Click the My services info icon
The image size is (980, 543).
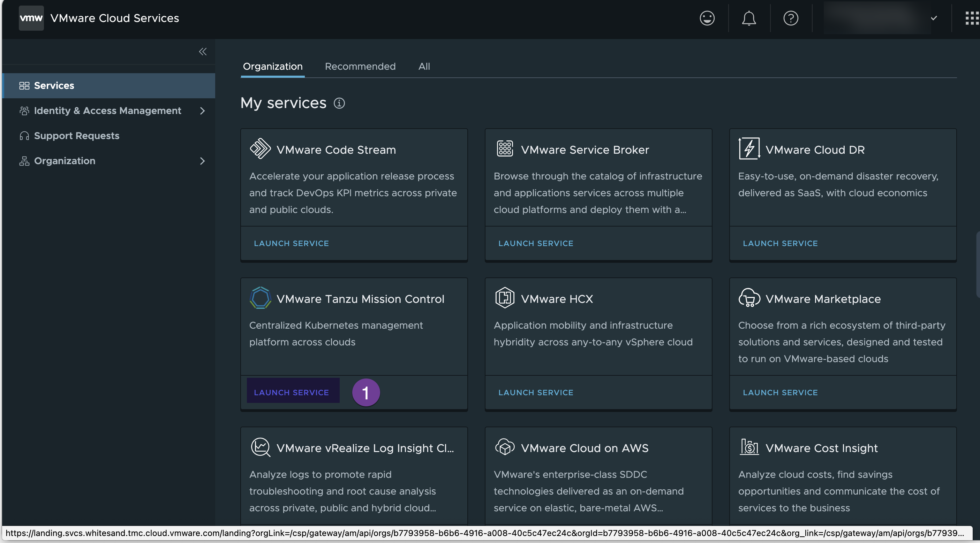pyautogui.click(x=339, y=103)
